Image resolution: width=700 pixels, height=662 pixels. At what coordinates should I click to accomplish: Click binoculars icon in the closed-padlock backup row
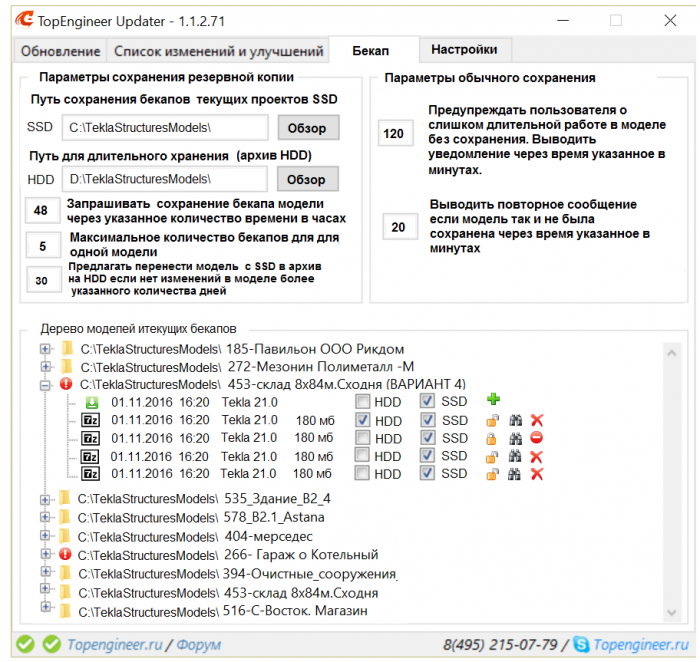click(515, 439)
